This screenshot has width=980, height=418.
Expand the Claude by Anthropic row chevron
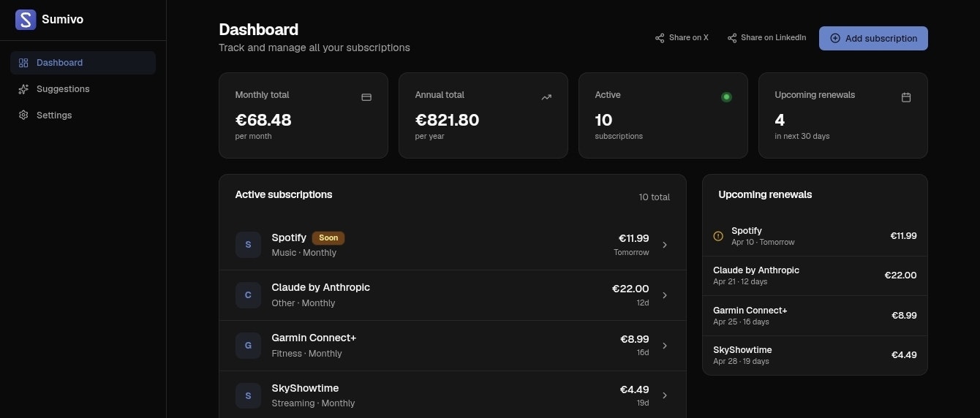(x=665, y=295)
